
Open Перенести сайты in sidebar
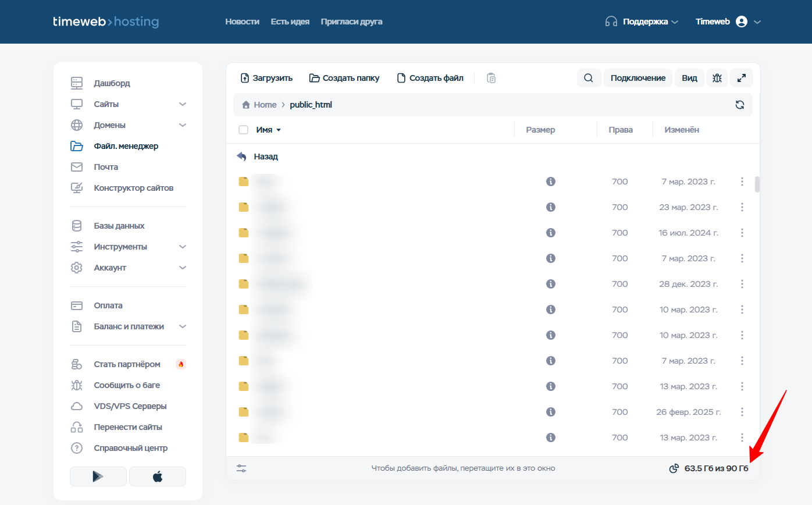pyautogui.click(x=128, y=427)
